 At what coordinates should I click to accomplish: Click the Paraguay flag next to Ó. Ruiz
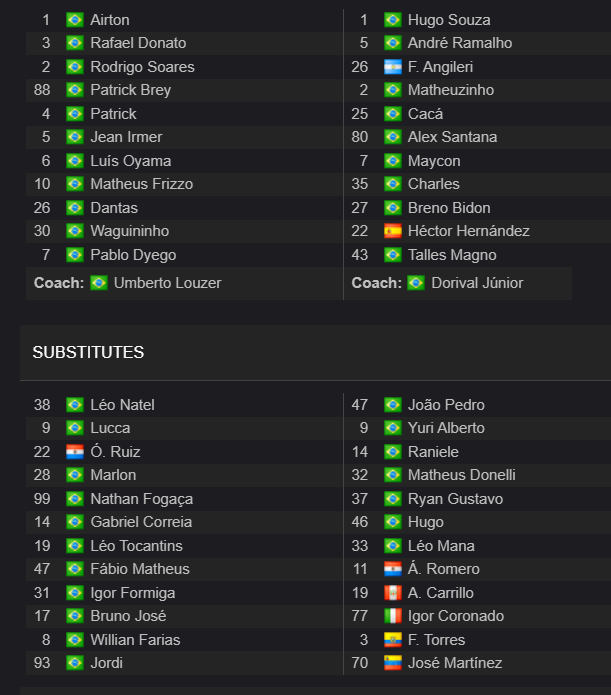pos(74,452)
